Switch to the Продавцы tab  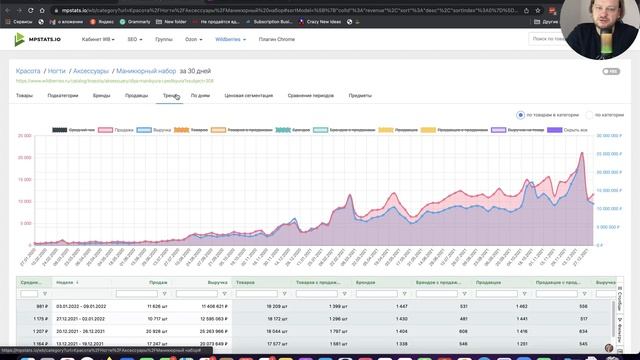(x=136, y=96)
